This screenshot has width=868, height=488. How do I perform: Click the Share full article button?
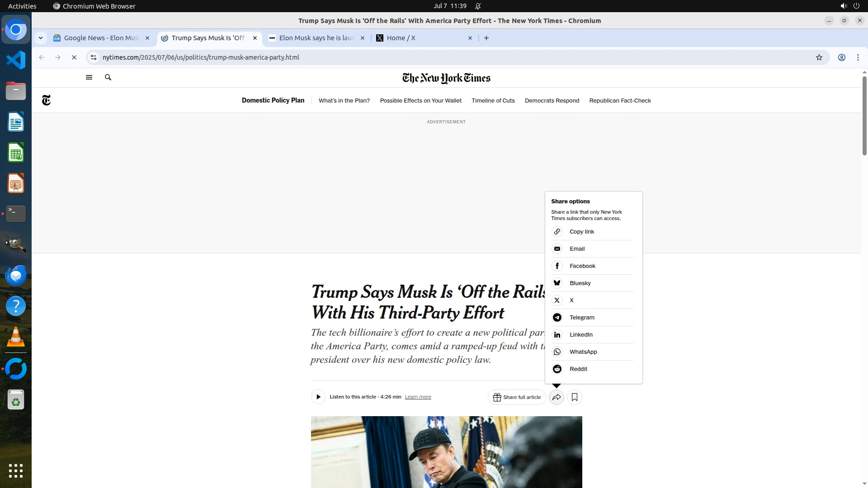tap(517, 397)
